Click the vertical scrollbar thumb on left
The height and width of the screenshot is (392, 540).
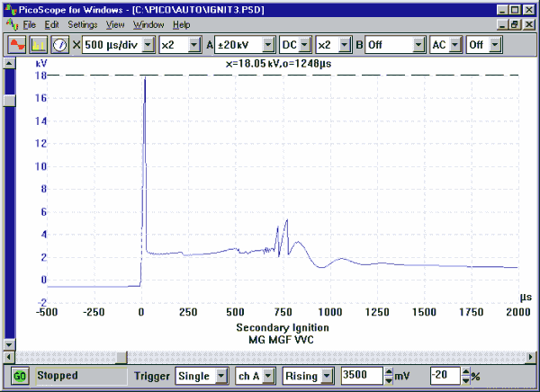[11, 100]
